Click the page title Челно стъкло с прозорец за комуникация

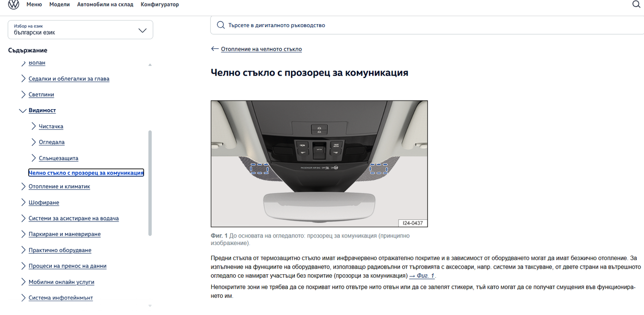309,72
